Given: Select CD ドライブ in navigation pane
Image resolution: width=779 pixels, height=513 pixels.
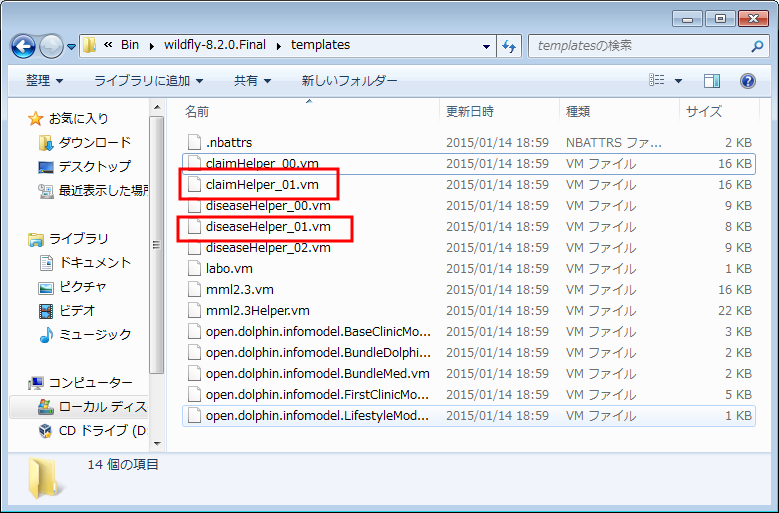Looking at the screenshot, I should (93, 431).
